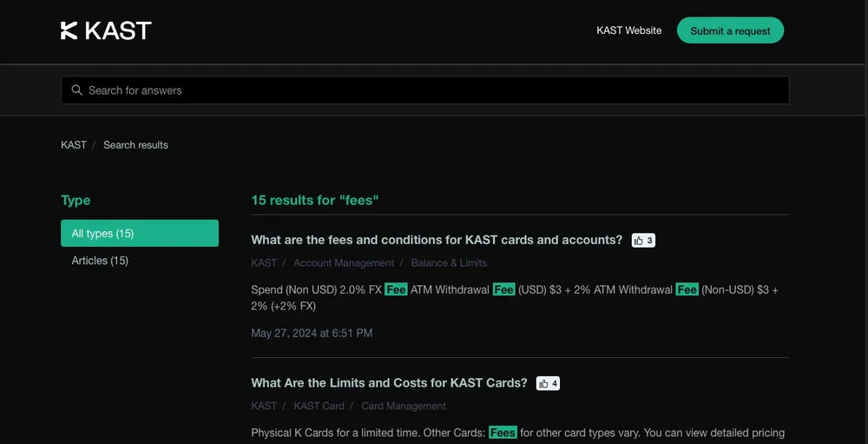Click the date May 27, 2024 at 6:51 PM
868x444 pixels.
312,333
